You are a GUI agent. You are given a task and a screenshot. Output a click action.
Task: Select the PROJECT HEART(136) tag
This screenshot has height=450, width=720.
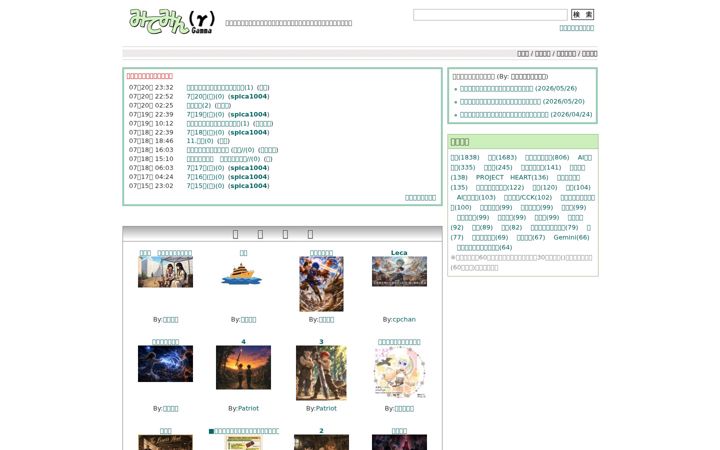pos(512,178)
